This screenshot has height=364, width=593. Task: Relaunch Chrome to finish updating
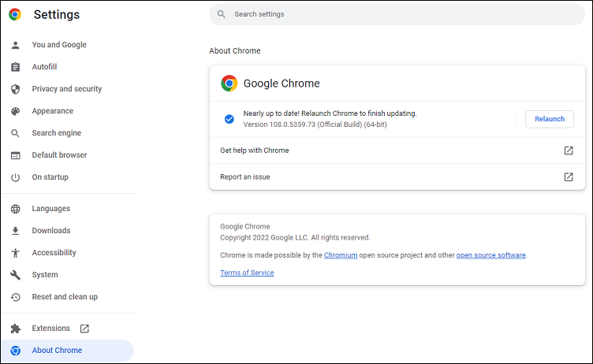coord(549,119)
